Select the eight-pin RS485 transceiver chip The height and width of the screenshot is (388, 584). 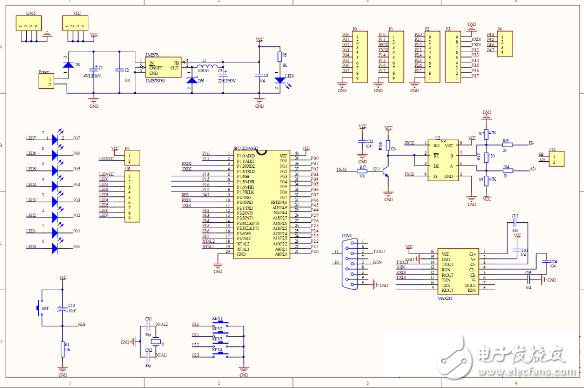443,160
